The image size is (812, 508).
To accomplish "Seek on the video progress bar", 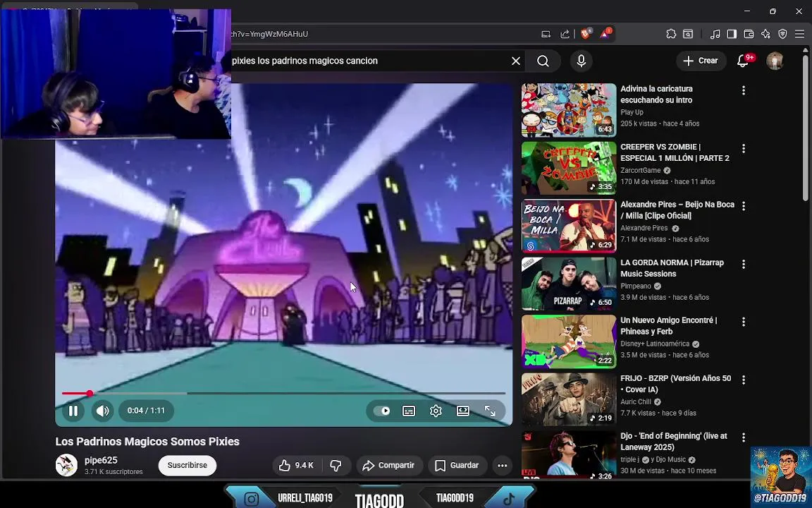I will tap(284, 394).
